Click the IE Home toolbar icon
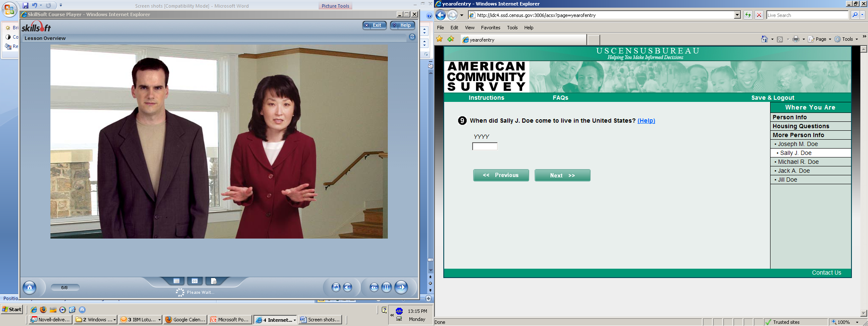This screenshot has height=326, width=868. point(764,39)
